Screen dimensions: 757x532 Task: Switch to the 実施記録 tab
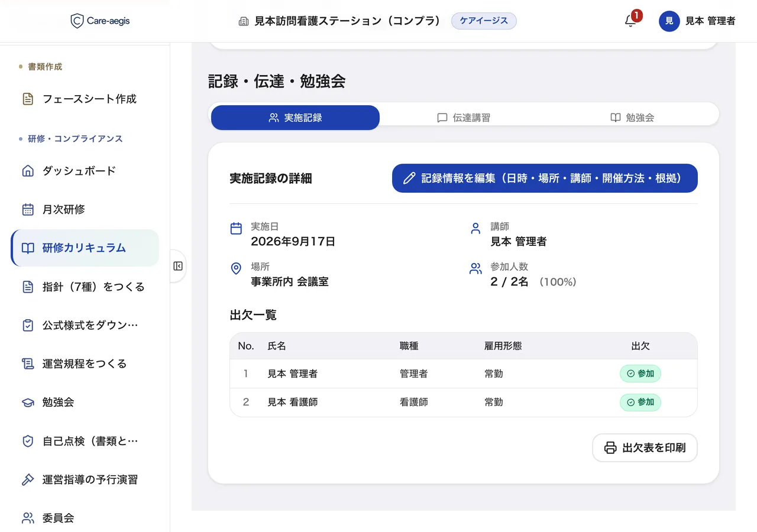coord(295,118)
